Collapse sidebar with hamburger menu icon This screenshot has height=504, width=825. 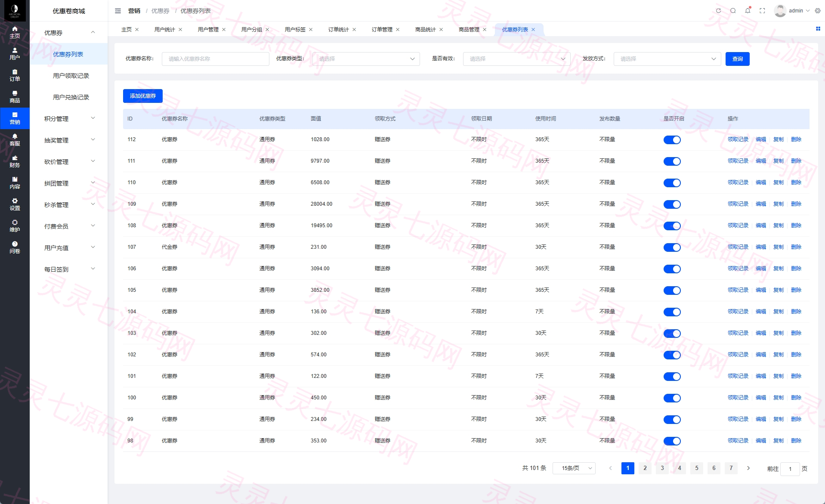click(118, 11)
